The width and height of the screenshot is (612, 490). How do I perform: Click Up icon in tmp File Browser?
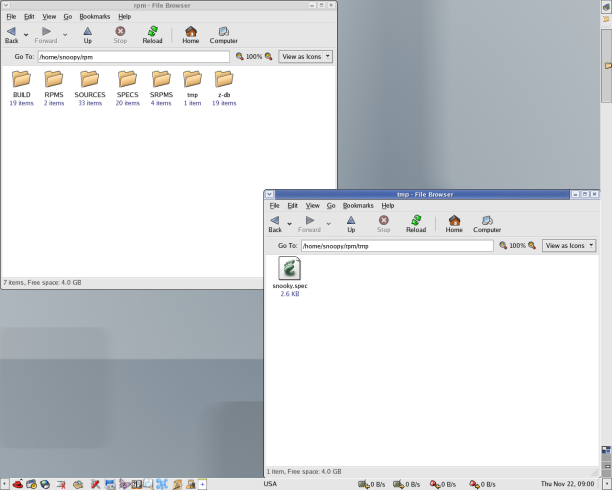(351, 220)
